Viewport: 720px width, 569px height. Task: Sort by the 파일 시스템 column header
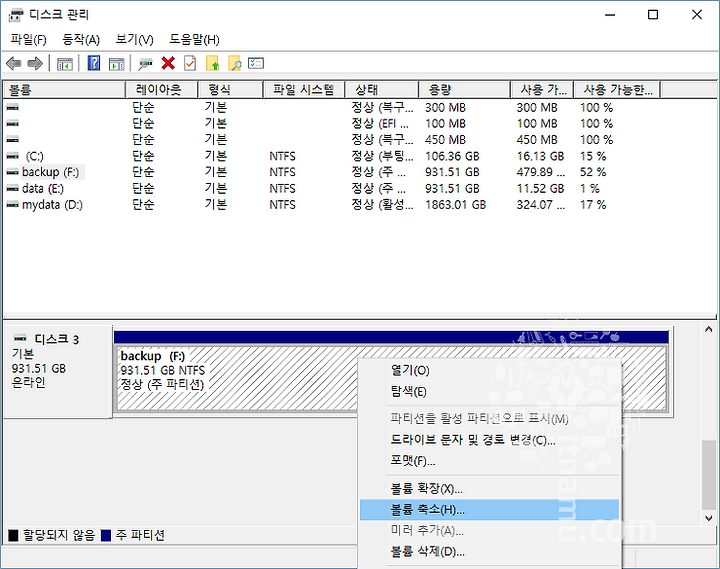pyautogui.click(x=304, y=90)
